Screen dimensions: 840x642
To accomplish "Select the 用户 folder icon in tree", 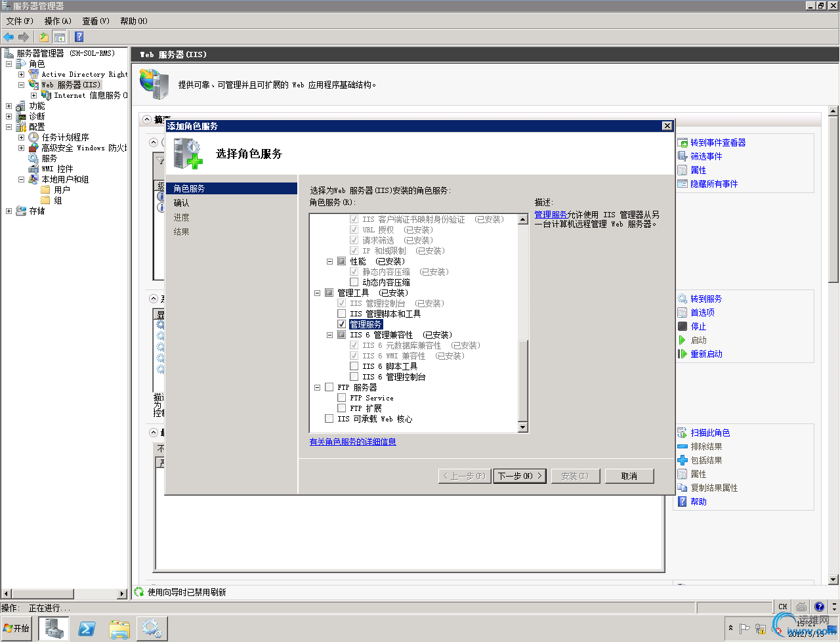I will [45, 190].
